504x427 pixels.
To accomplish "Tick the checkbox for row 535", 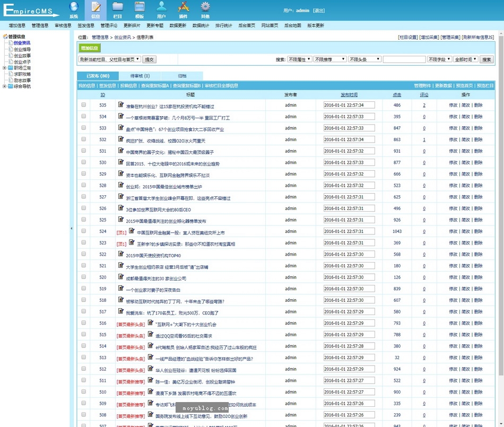I will click(x=84, y=104).
